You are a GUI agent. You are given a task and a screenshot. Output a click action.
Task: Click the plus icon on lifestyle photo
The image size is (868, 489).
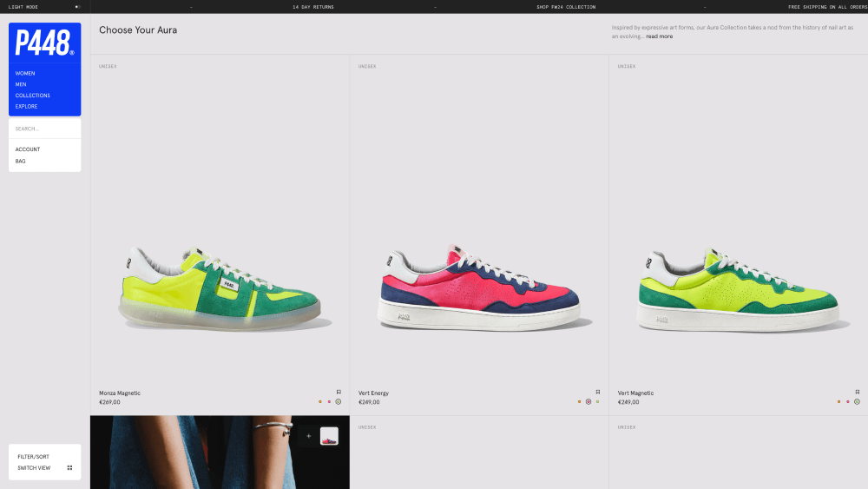(x=308, y=436)
